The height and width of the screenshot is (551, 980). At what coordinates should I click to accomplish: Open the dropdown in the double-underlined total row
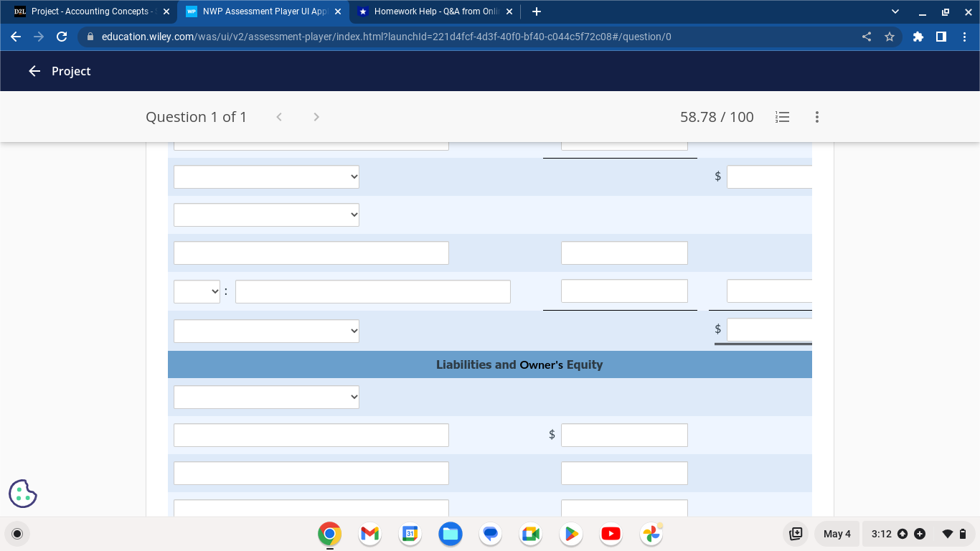click(266, 331)
